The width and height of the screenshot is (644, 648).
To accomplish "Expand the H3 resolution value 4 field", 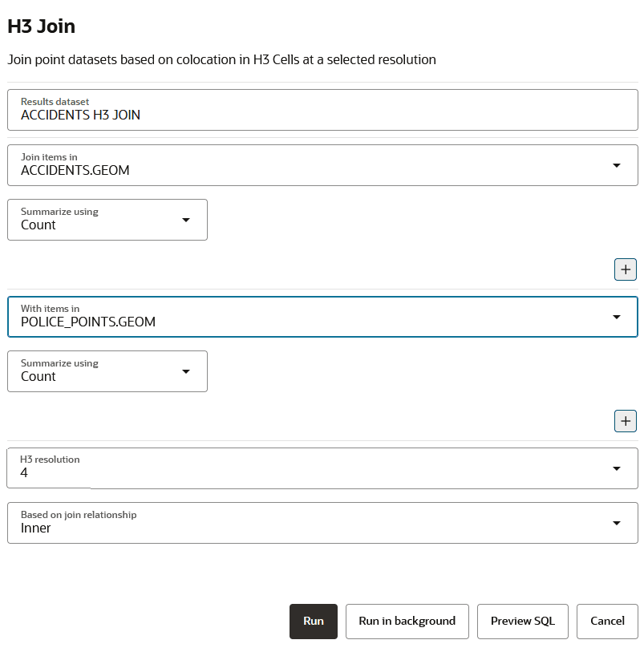I will click(x=313, y=468).
